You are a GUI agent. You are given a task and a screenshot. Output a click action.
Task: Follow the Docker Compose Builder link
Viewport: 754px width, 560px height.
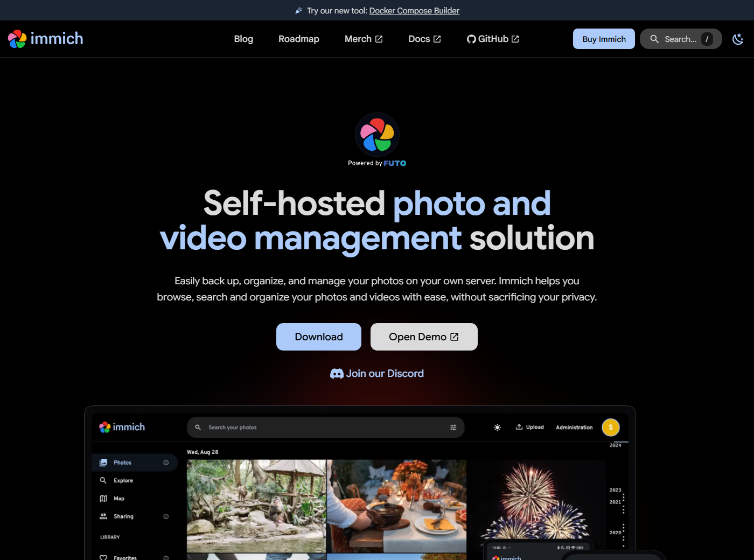(x=414, y=10)
